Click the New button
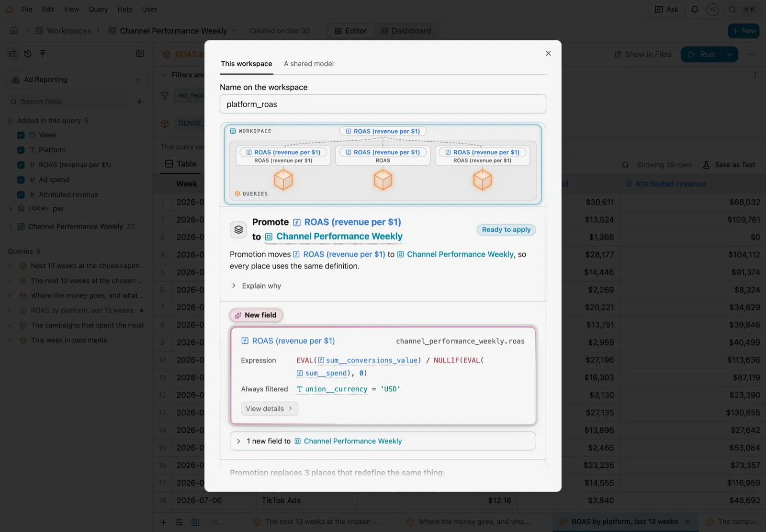The image size is (766, 532). pyautogui.click(x=744, y=31)
